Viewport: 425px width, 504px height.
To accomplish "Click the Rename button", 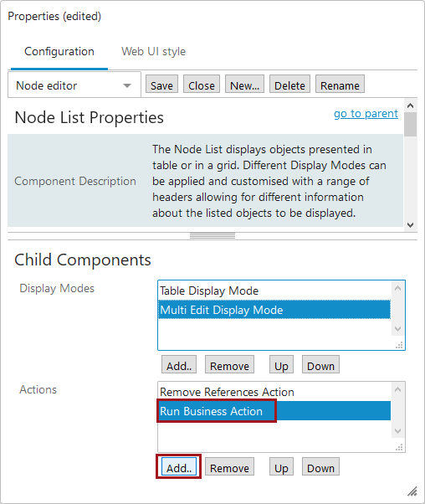I will tap(340, 85).
